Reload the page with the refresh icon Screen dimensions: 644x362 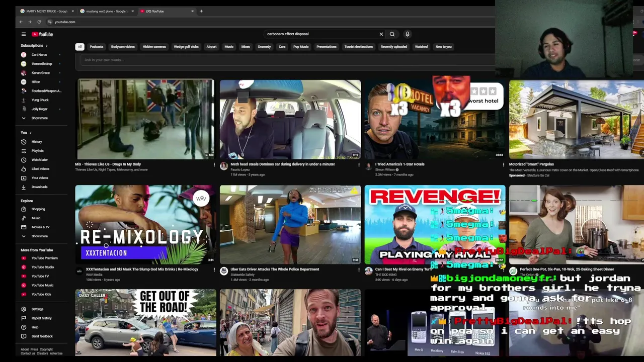(x=39, y=22)
